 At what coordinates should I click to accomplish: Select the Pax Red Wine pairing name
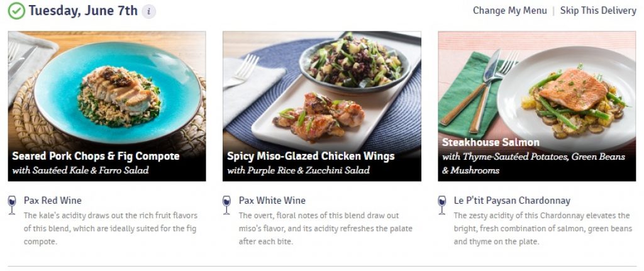tap(53, 201)
